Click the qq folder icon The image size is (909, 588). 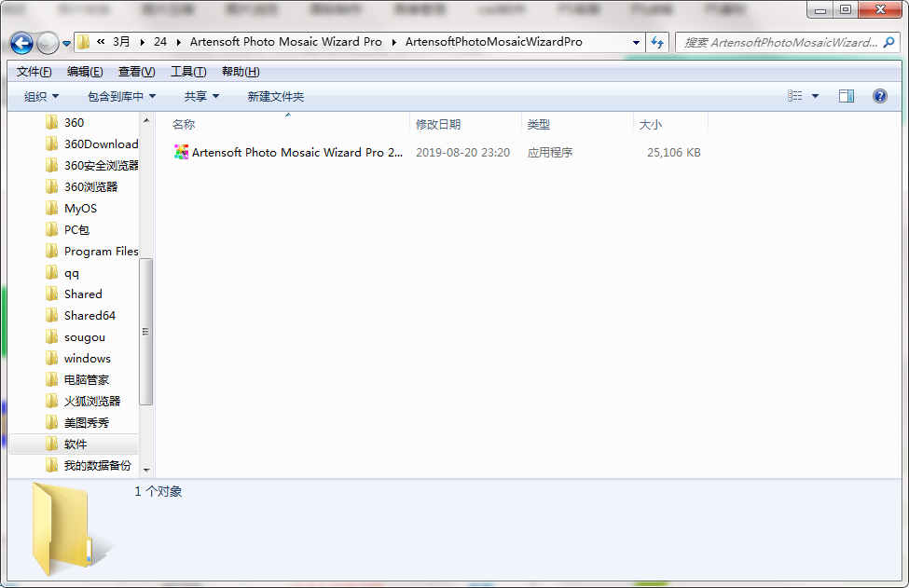[51, 272]
